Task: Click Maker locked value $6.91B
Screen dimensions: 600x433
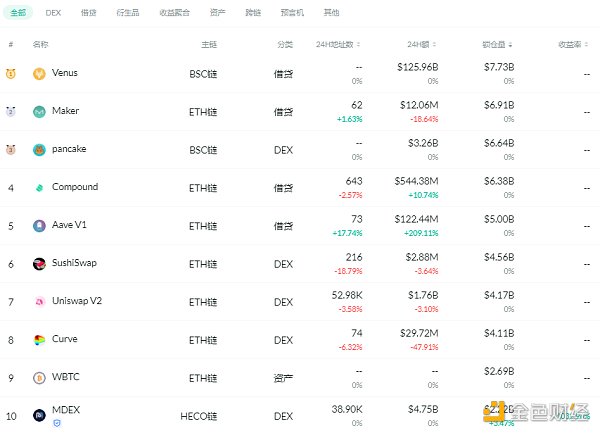Action: click(499, 105)
